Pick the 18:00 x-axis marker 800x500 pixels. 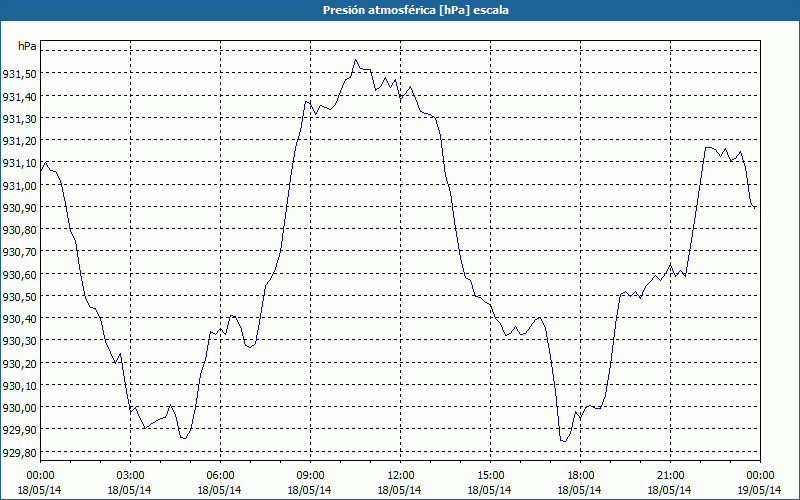tap(580, 475)
